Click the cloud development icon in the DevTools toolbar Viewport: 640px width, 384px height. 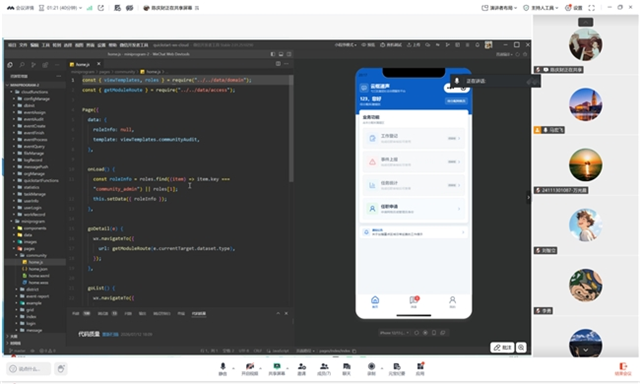pyautogui.click(x=427, y=45)
